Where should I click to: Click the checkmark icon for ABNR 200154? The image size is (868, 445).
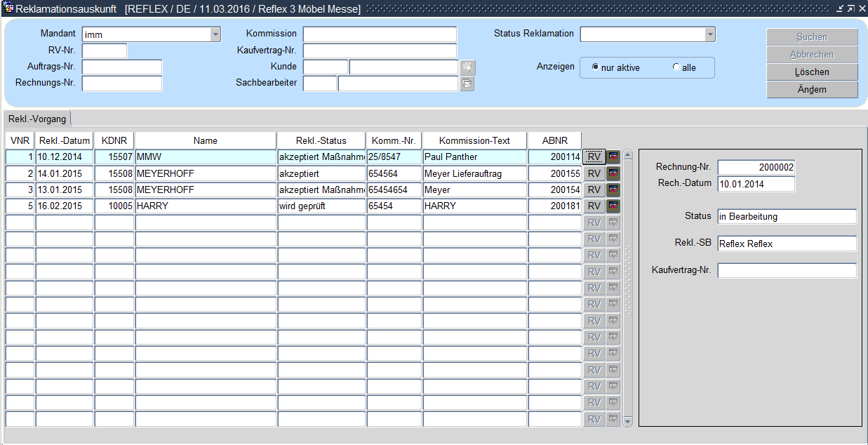click(x=613, y=190)
